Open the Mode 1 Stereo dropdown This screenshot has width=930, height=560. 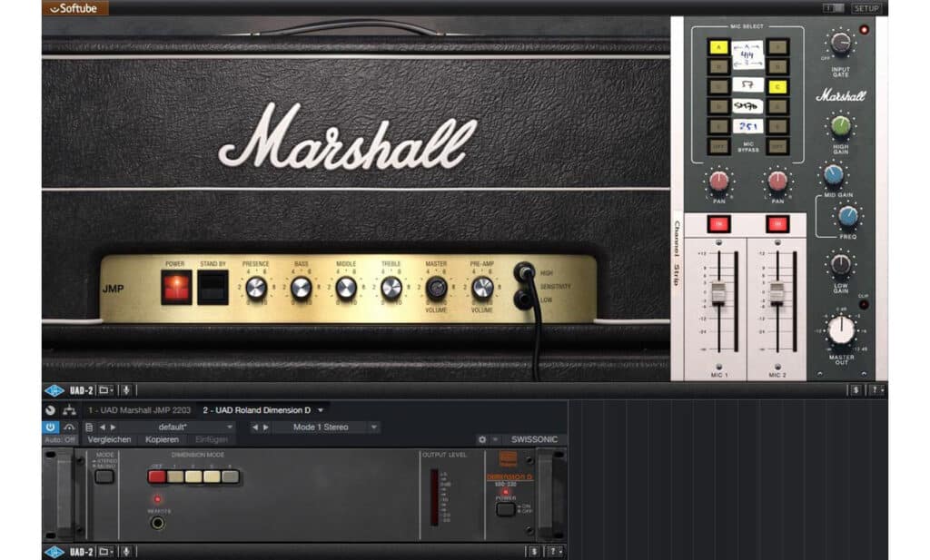(327, 427)
